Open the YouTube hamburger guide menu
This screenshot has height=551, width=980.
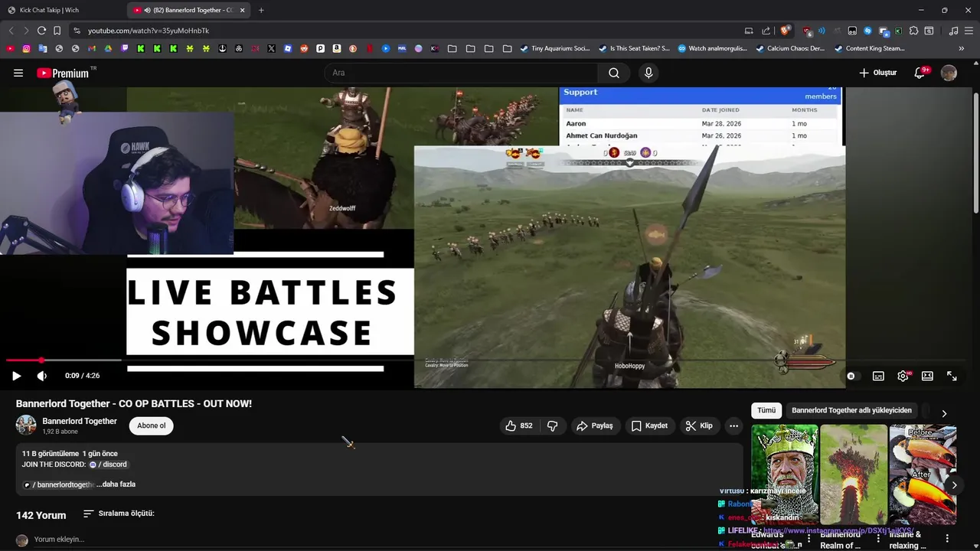[18, 73]
